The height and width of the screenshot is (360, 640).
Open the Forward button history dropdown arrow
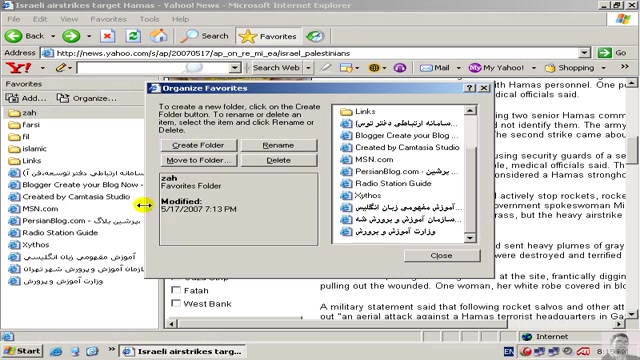click(89, 36)
